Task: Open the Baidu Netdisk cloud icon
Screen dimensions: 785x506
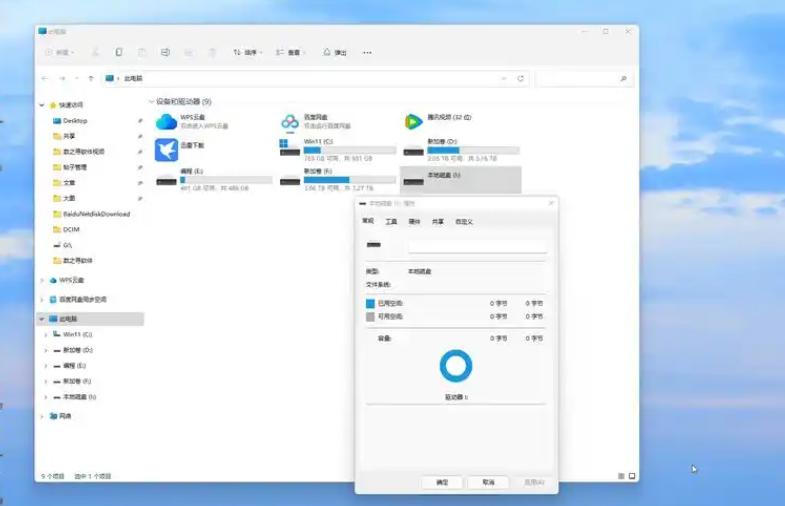Action: coord(290,122)
